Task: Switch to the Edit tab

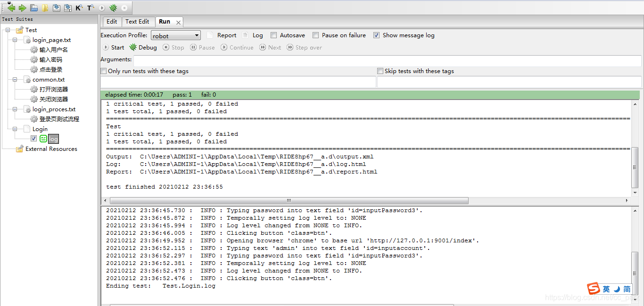Action: pyautogui.click(x=112, y=22)
